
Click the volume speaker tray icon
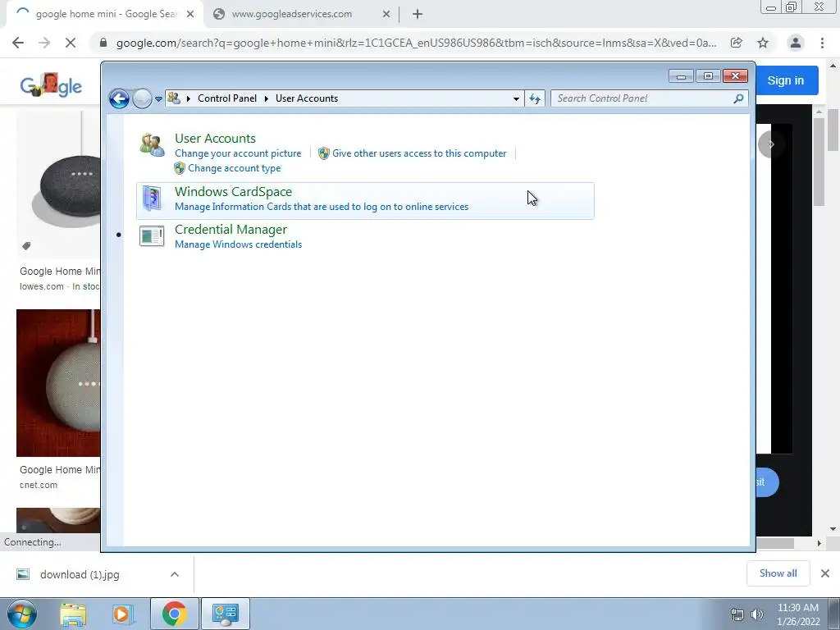(756, 614)
